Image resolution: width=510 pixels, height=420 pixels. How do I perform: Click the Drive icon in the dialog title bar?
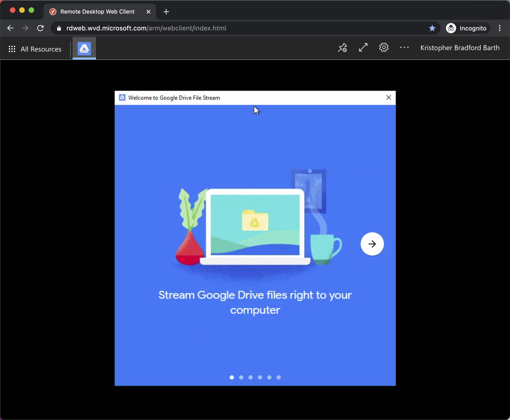coord(122,97)
